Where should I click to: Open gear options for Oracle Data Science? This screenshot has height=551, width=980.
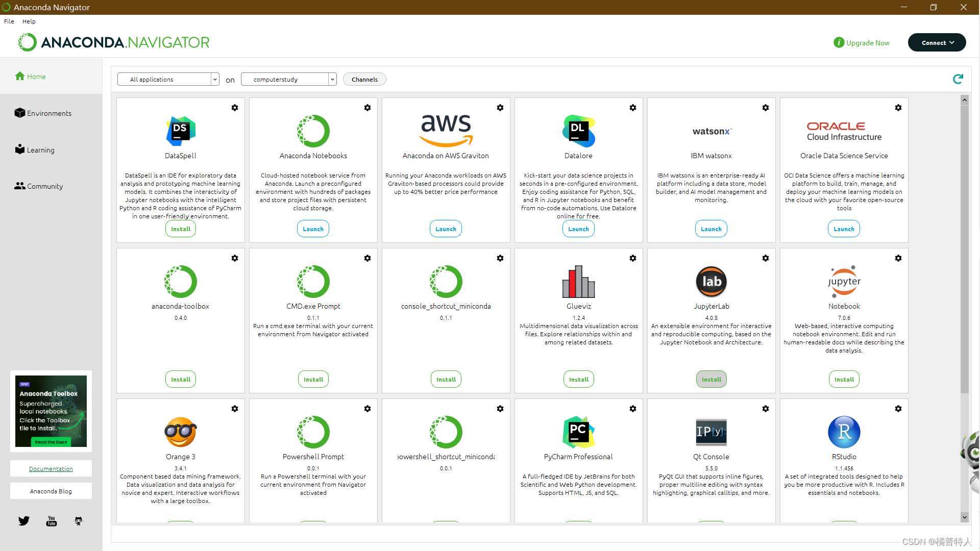pyautogui.click(x=898, y=108)
